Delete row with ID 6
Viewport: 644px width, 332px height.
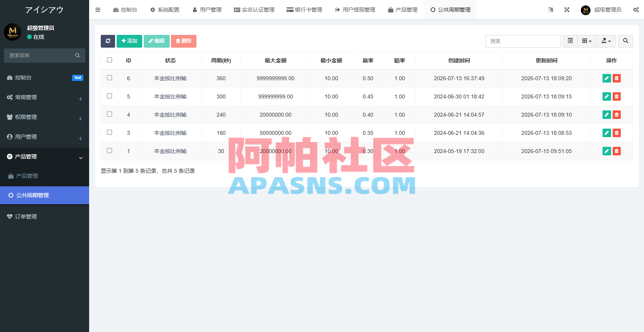point(616,78)
